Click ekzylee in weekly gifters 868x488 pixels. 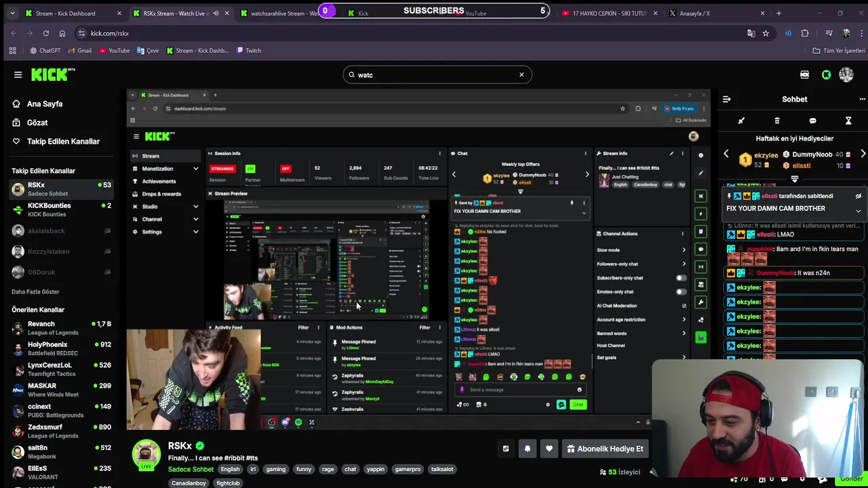tap(766, 155)
